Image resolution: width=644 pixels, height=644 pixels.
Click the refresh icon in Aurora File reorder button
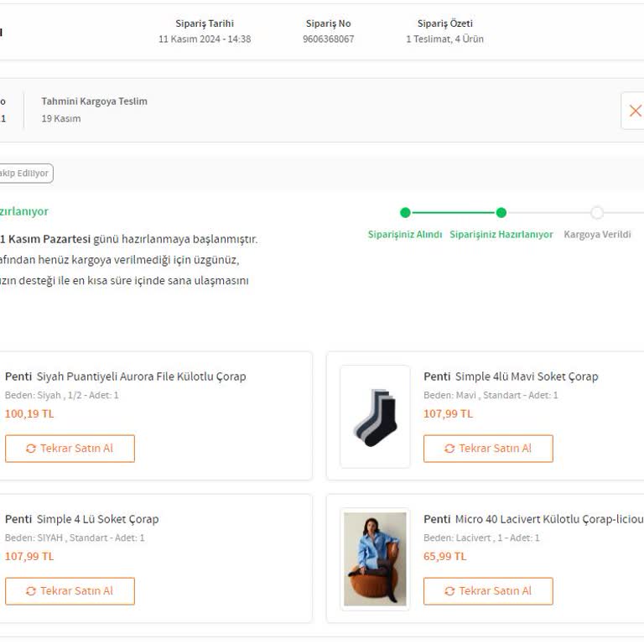click(31, 449)
